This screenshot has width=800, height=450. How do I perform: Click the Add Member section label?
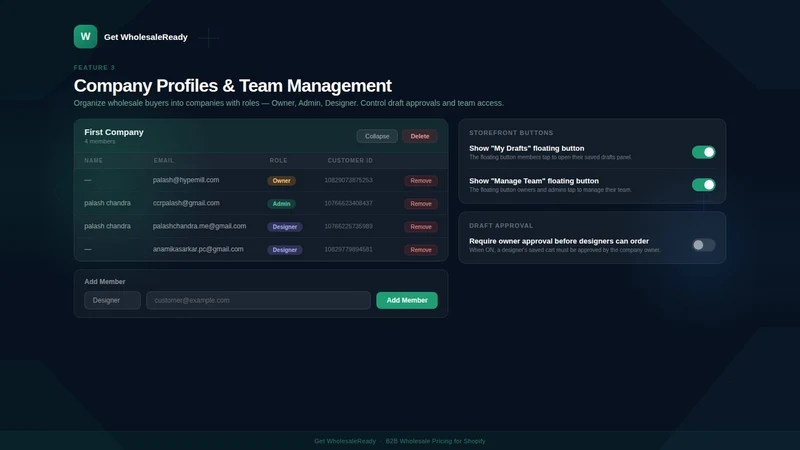tap(105, 281)
